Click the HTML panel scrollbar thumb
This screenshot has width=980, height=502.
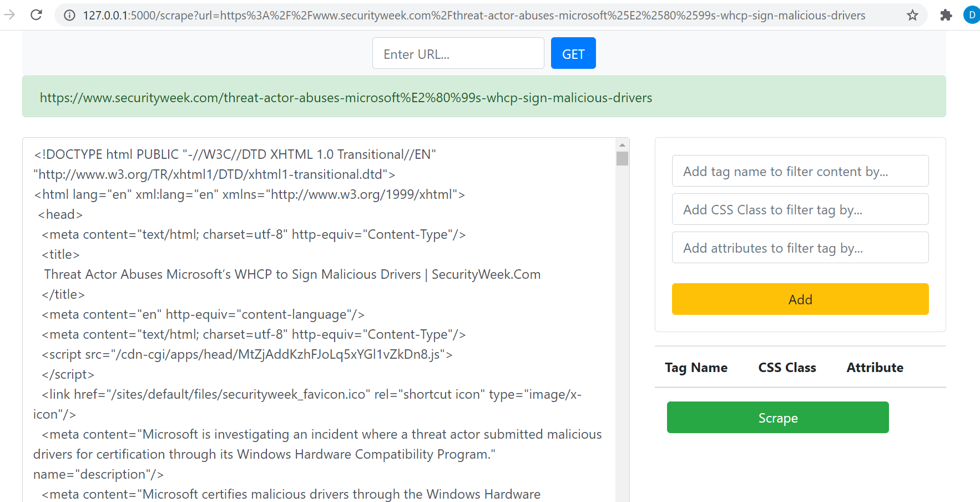click(x=622, y=159)
